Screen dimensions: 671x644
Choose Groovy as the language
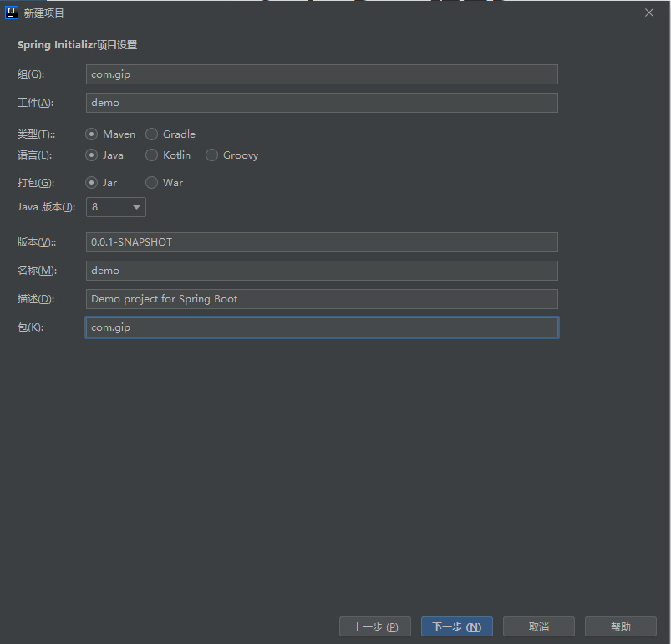(x=212, y=155)
